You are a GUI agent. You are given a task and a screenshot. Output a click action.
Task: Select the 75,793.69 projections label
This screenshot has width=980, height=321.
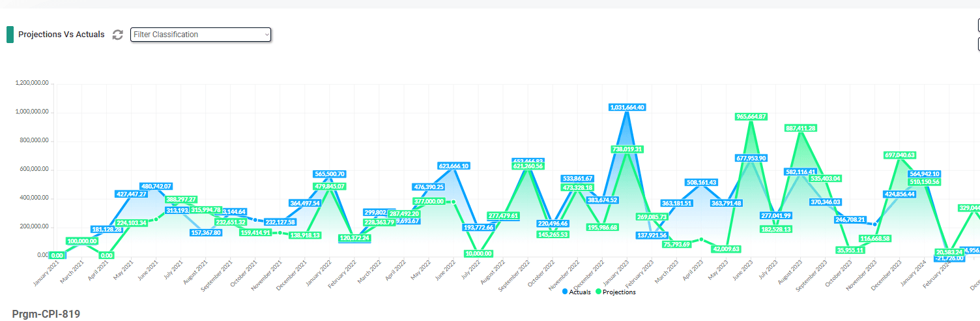[677, 245]
